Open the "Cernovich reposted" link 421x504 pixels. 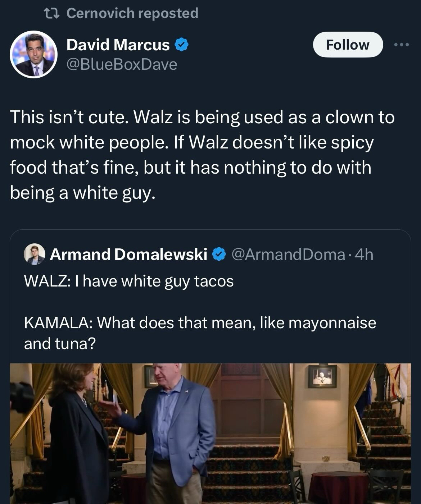(132, 13)
